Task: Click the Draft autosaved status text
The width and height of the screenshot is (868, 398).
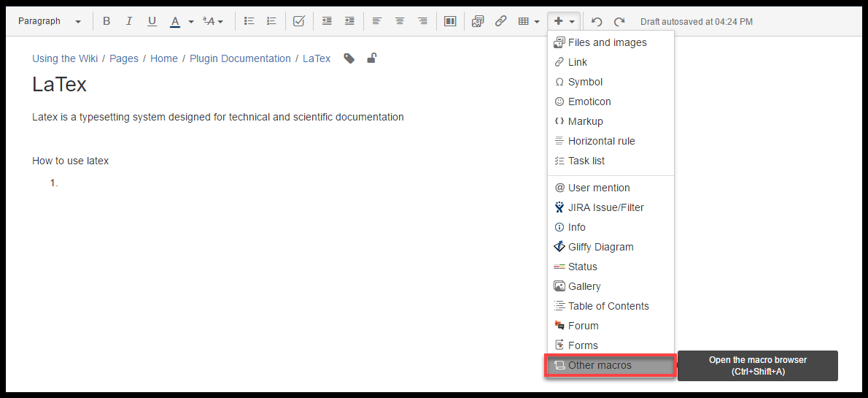Action: pyautogui.click(x=697, y=22)
